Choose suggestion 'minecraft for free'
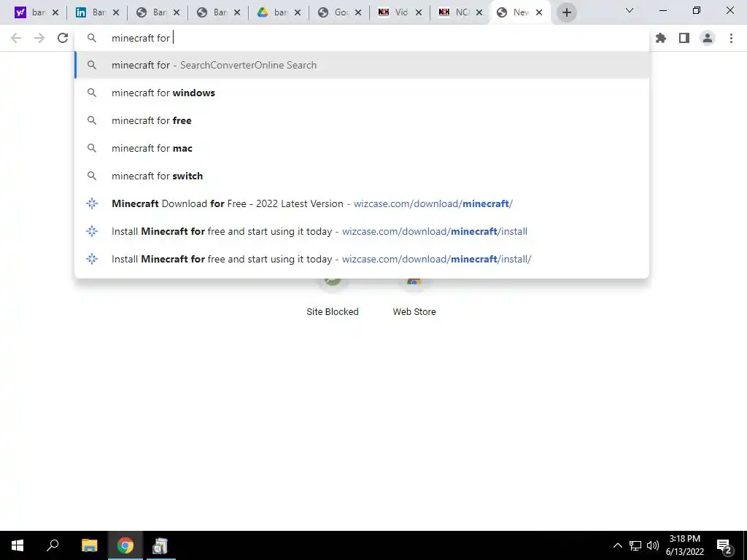 click(x=362, y=120)
